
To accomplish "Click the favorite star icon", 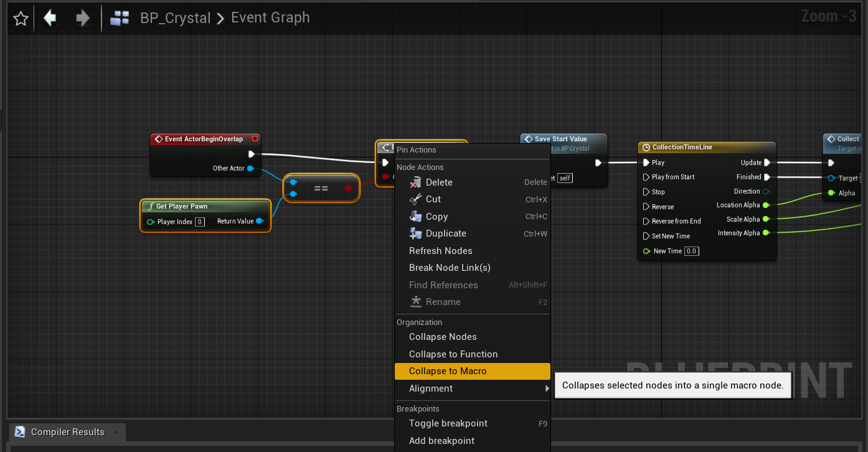I will [21, 19].
